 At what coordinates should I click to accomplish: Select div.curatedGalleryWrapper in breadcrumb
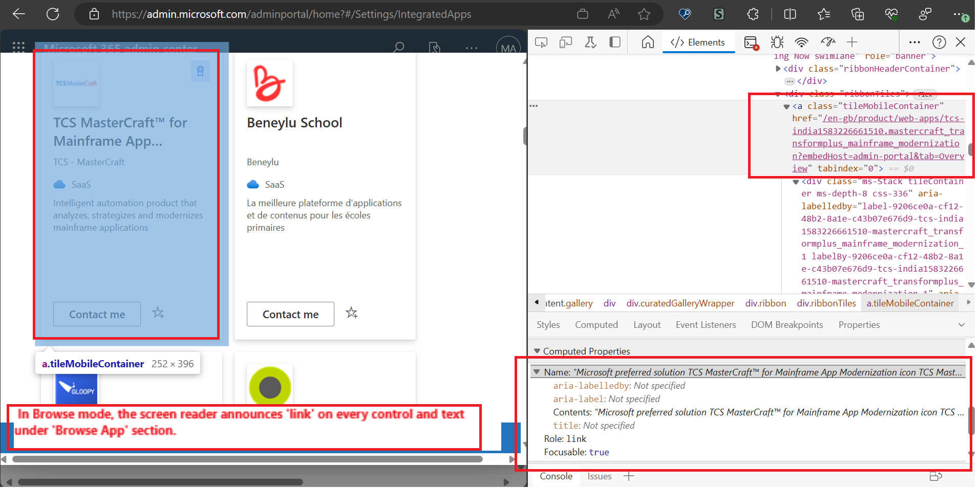(x=680, y=303)
